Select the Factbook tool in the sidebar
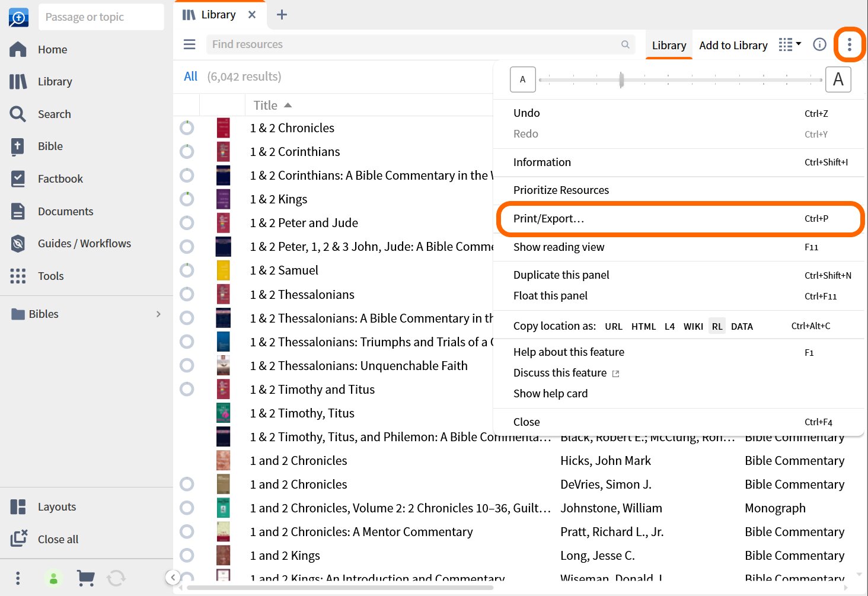 pos(61,179)
